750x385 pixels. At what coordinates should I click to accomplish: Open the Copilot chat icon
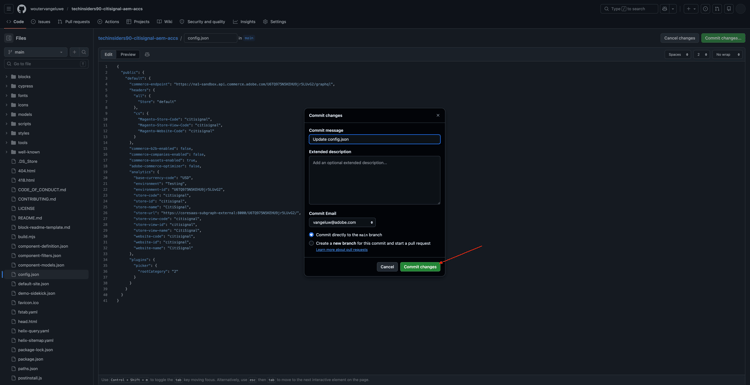(x=664, y=9)
